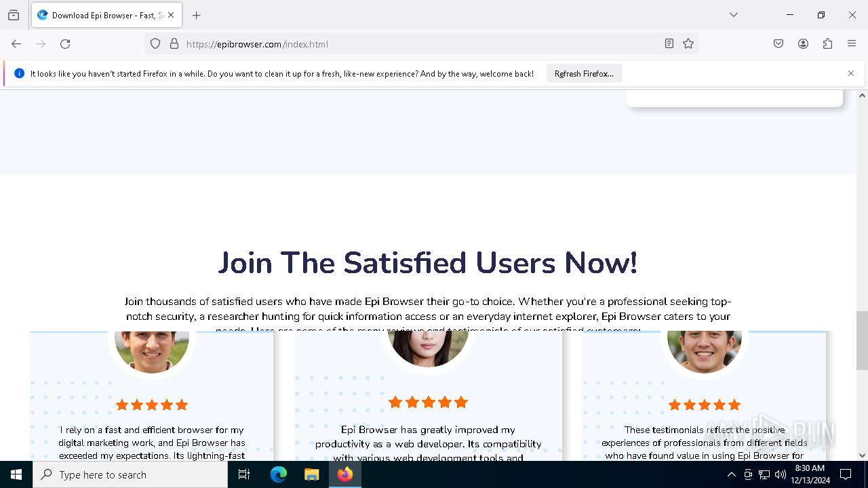Bookmark this page with star
The width and height of the screenshot is (868, 488).
click(688, 44)
